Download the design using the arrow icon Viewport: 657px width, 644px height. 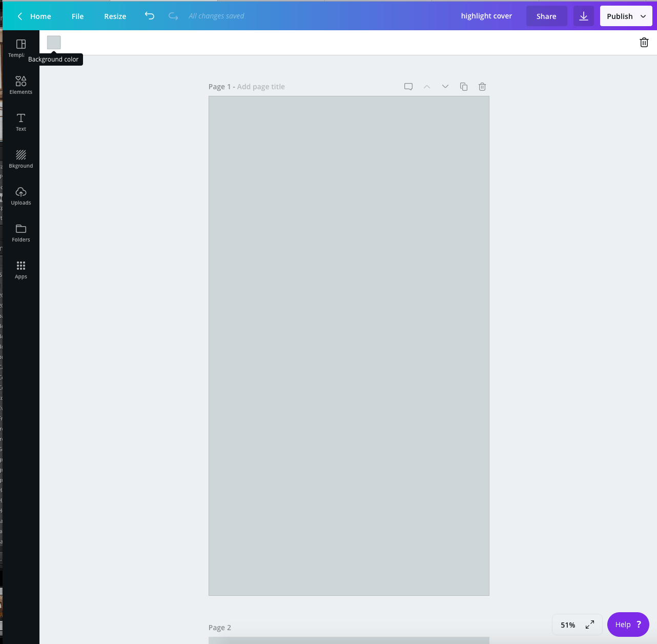point(584,16)
